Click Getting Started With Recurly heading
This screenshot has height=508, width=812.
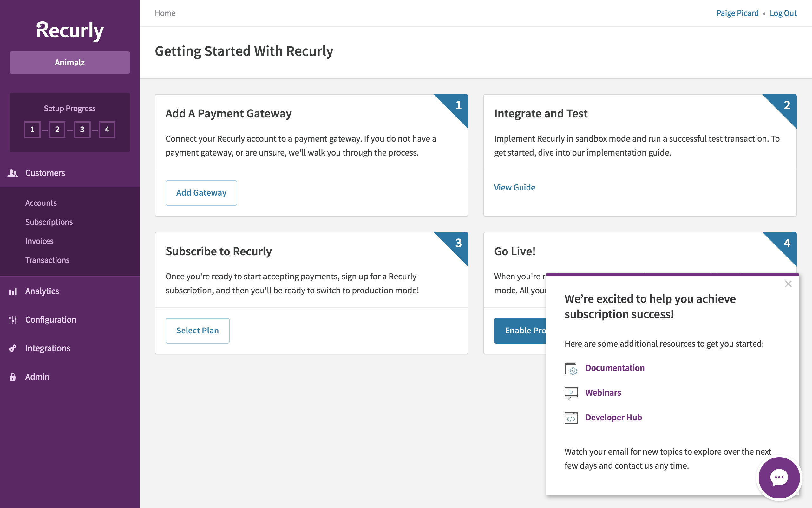244,51
